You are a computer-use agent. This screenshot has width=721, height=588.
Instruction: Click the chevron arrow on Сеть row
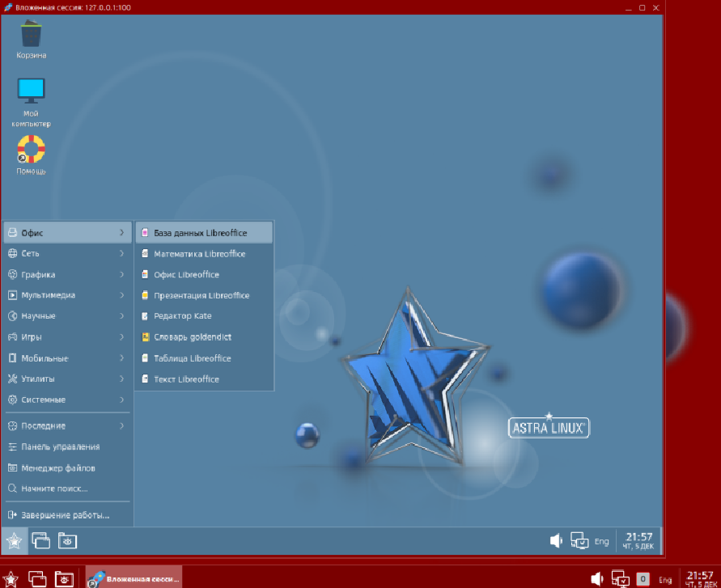pyautogui.click(x=122, y=253)
